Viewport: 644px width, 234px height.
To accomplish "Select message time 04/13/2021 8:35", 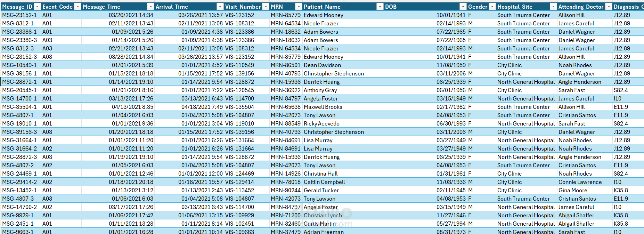I will coord(132,107).
